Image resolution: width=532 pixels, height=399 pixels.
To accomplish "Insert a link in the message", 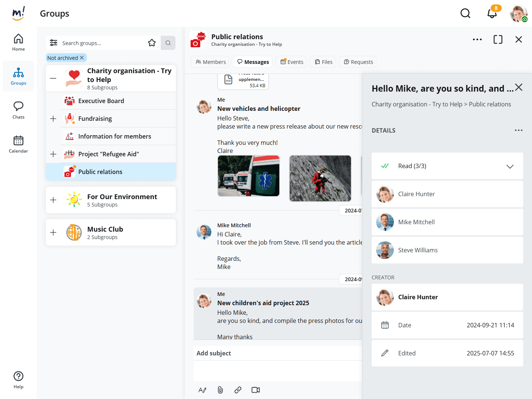I will pyautogui.click(x=238, y=390).
